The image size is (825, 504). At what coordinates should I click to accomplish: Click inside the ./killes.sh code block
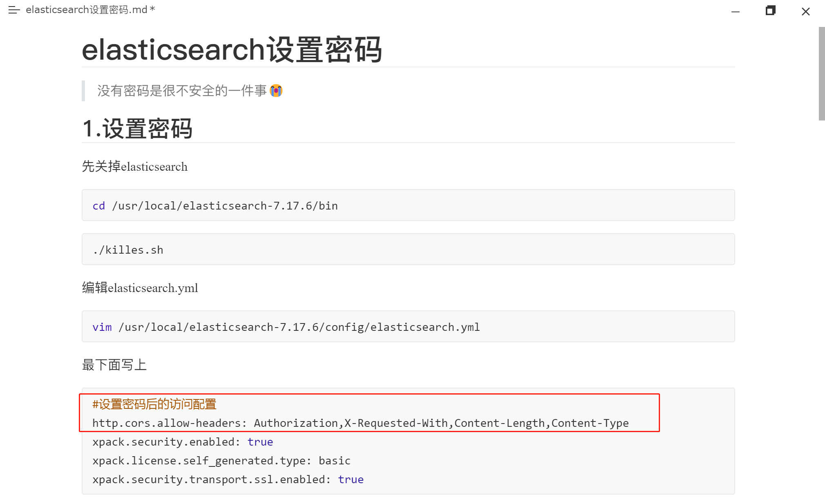tap(127, 249)
